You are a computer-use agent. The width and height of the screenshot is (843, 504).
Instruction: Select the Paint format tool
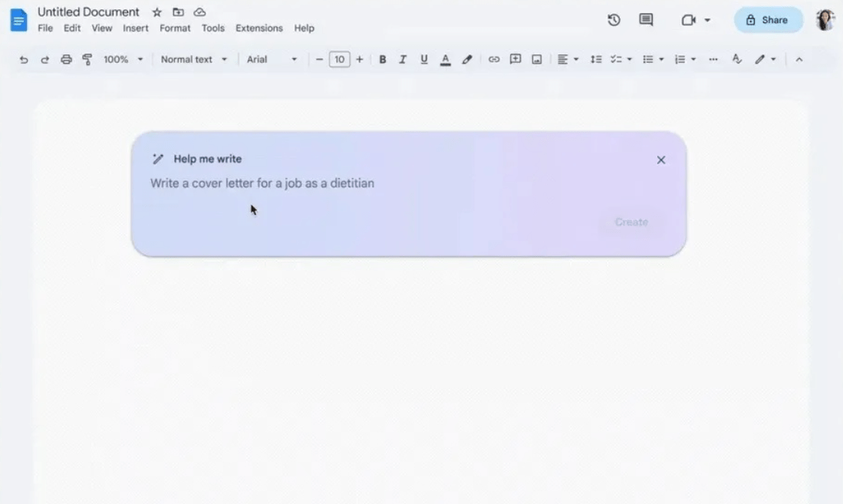(87, 60)
